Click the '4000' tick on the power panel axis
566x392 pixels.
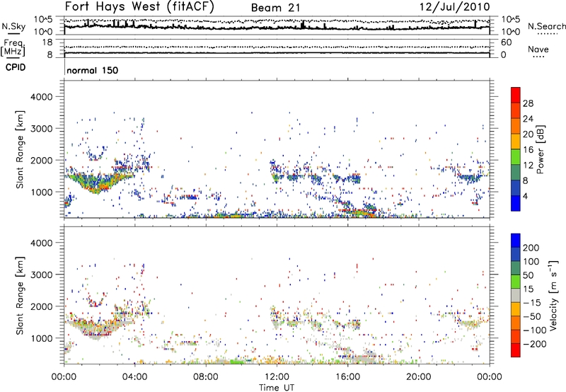pos(42,97)
